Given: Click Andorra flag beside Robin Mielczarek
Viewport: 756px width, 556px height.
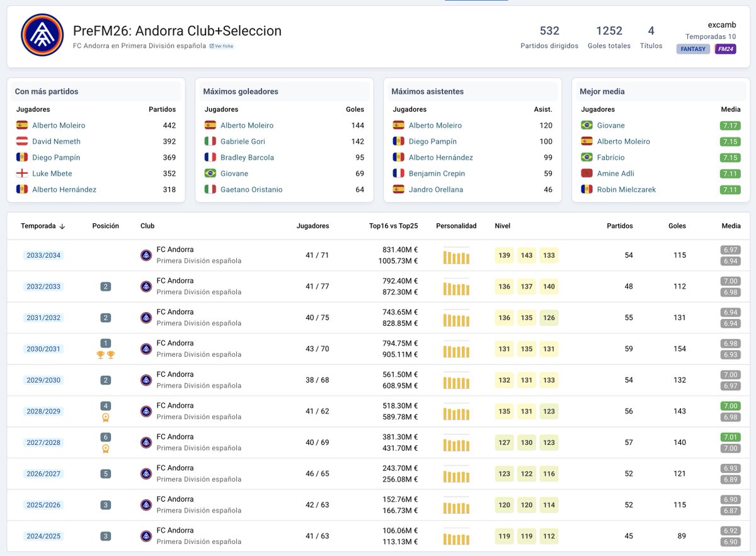Looking at the screenshot, I should pyautogui.click(x=587, y=189).
